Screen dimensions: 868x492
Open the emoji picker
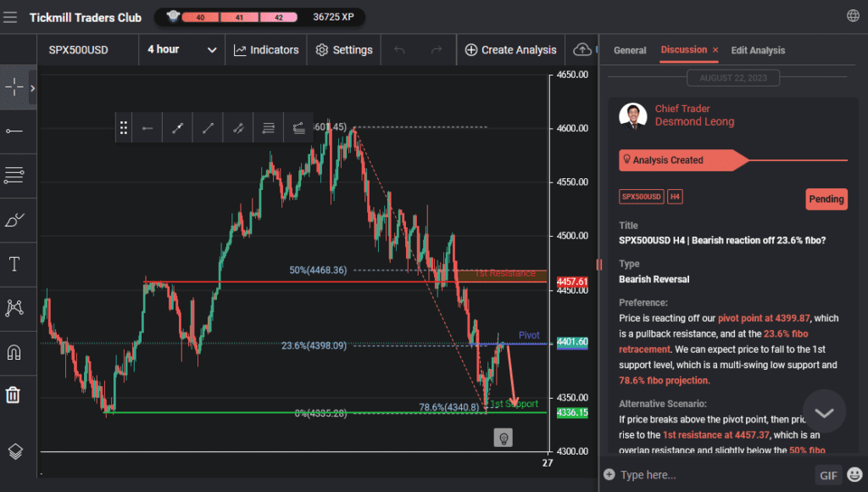[x=854, y=475]
